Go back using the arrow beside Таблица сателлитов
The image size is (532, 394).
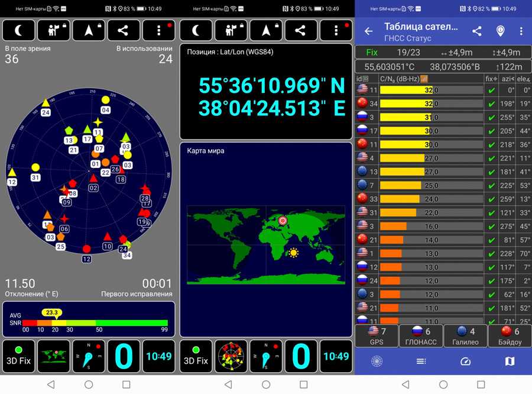pyautogui.click(x=369, y=31)
